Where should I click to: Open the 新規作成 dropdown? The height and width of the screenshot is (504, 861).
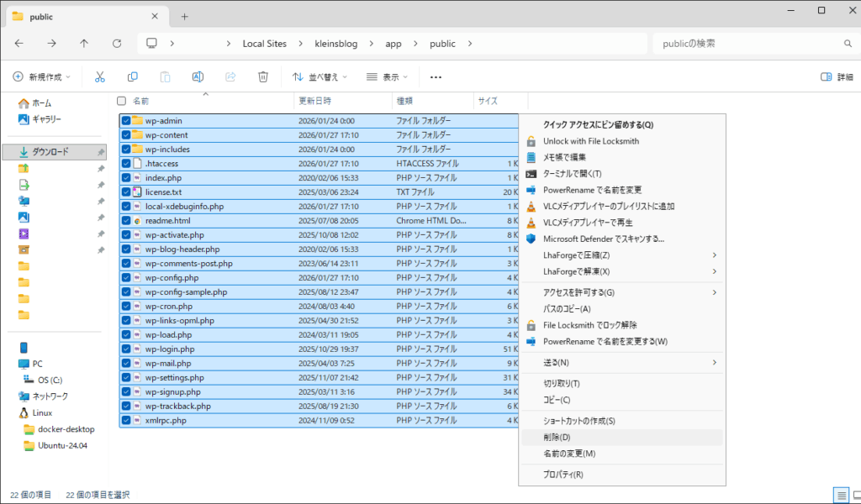click(x=42, y=76)
